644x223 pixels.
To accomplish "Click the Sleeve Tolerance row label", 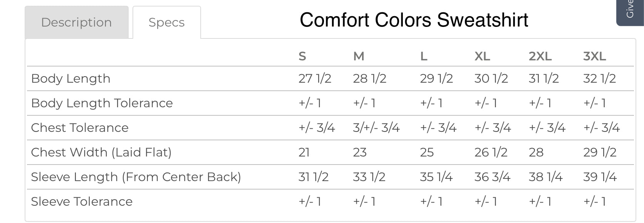I will click(82, 201).
